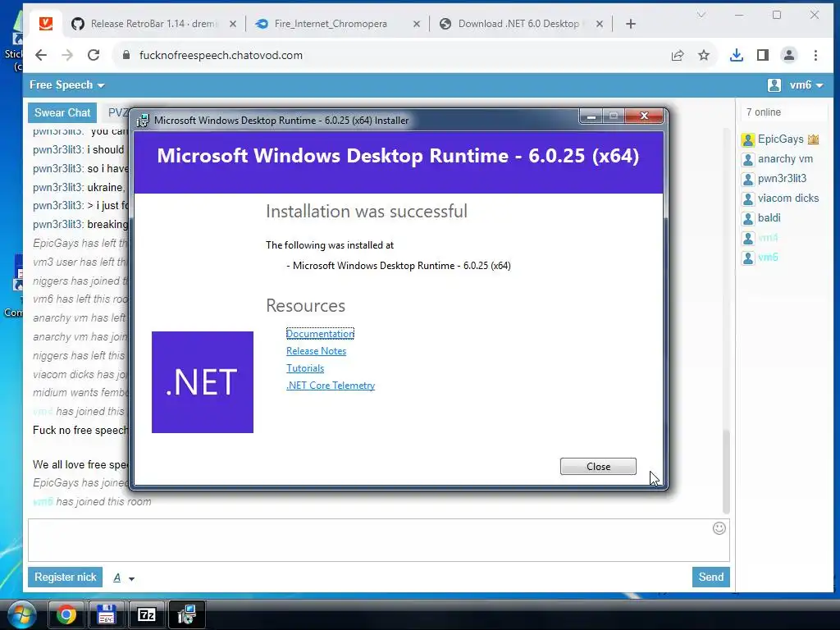This screenshot has width=840, height=630.
Task: Select the Swear Chat room tab
Action: click(x=62, y=112)
